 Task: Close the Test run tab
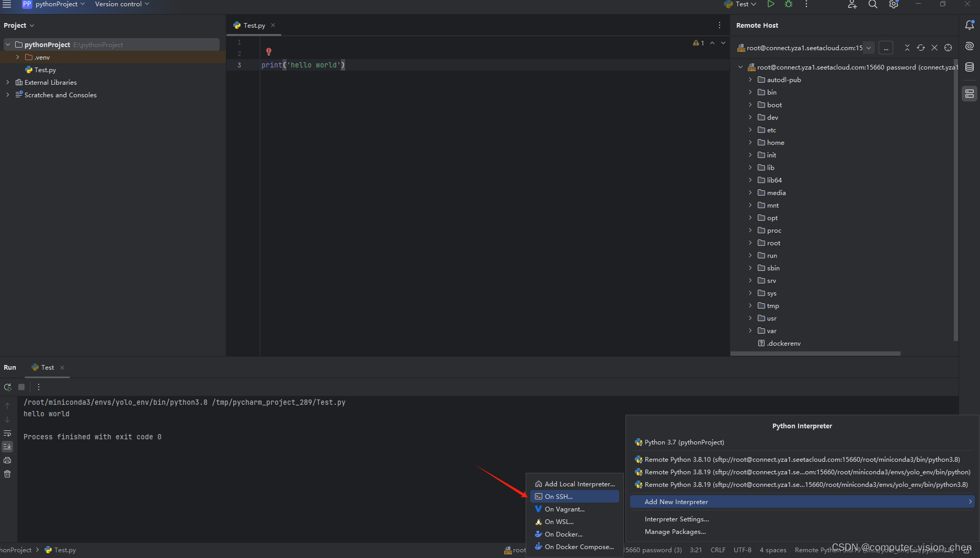62,368
